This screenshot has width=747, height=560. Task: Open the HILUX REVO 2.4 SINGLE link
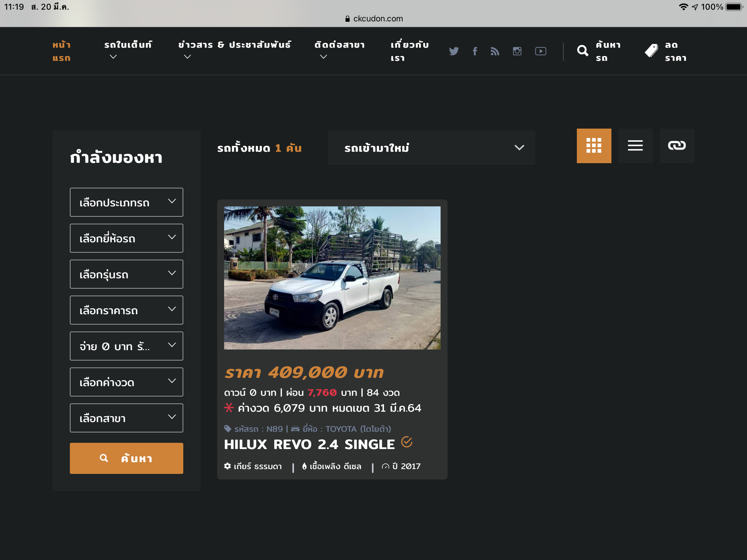coord(309,445)
